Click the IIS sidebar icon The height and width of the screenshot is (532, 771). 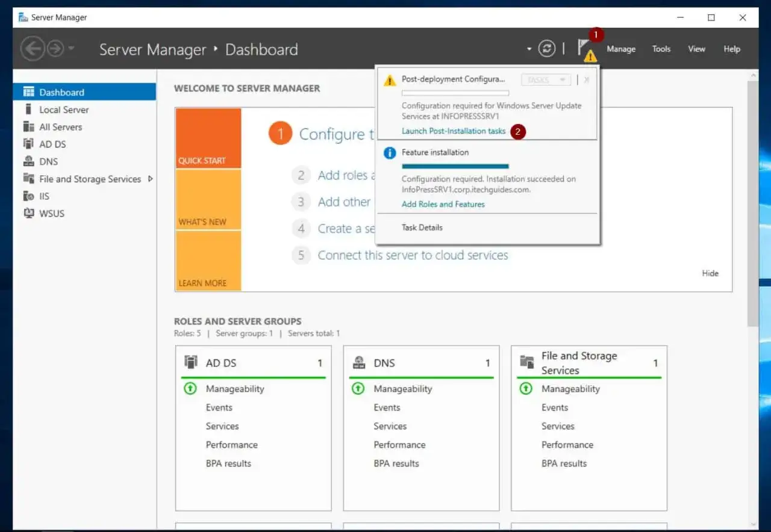point(28,196)
